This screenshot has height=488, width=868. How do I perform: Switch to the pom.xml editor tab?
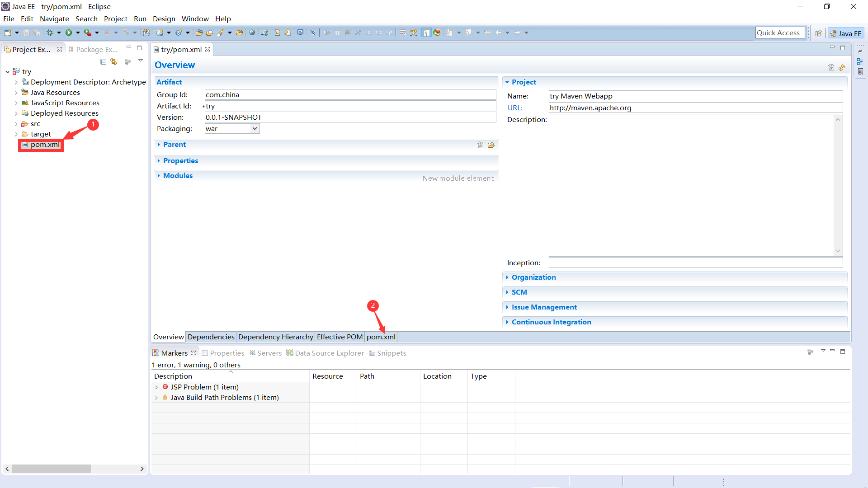pyautogui.click(x=381, y=337)
